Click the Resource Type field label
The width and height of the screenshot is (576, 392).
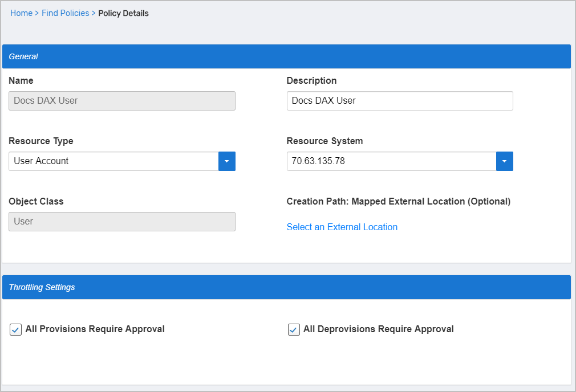point(41,141)
